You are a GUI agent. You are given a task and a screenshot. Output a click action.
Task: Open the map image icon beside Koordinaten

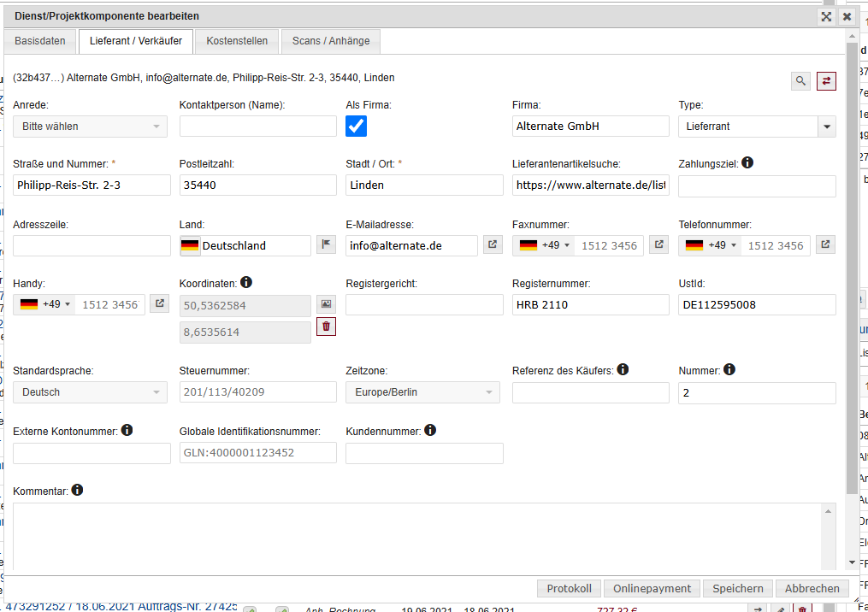(x=326, y=304)
